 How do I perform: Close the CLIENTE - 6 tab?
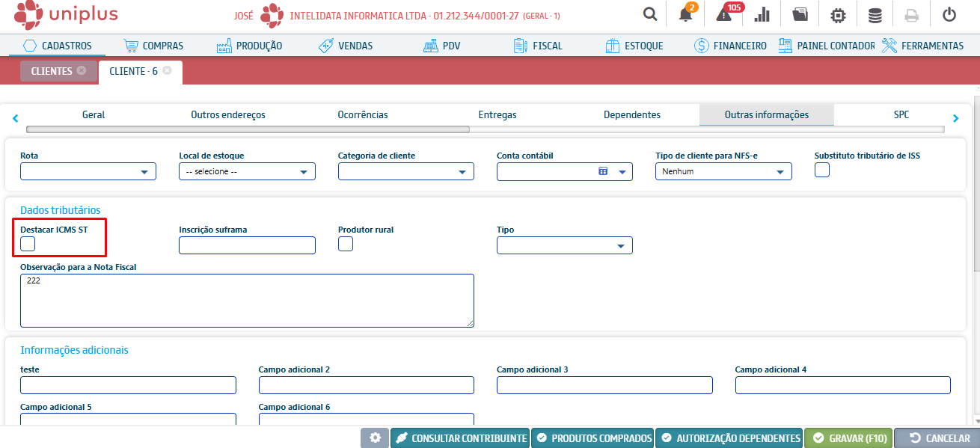coord(167,71)
